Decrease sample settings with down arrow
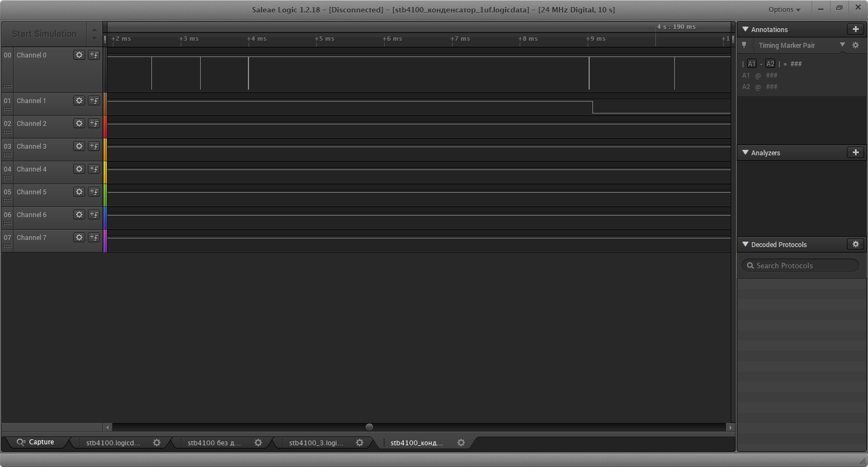Viewport: 868px width, 467px height. (x=94, y=38)
